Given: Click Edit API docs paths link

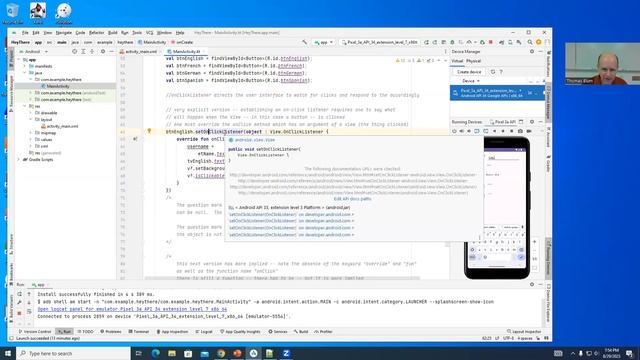Looking at the screenshot, I should (x=353, y=199).
